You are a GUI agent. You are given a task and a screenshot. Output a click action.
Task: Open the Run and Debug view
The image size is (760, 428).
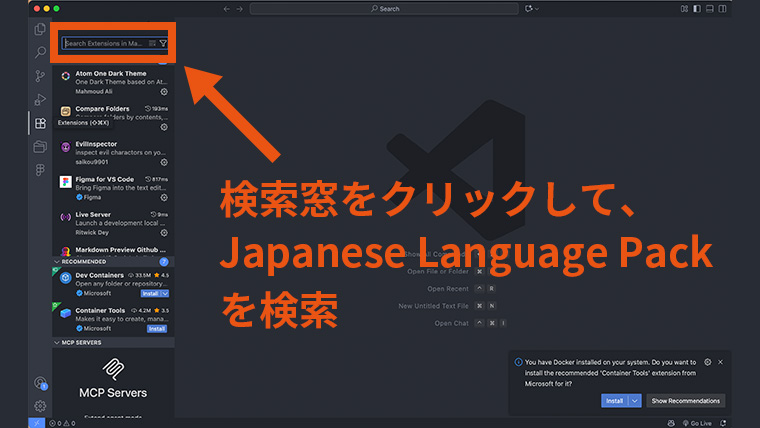[40, 99]
